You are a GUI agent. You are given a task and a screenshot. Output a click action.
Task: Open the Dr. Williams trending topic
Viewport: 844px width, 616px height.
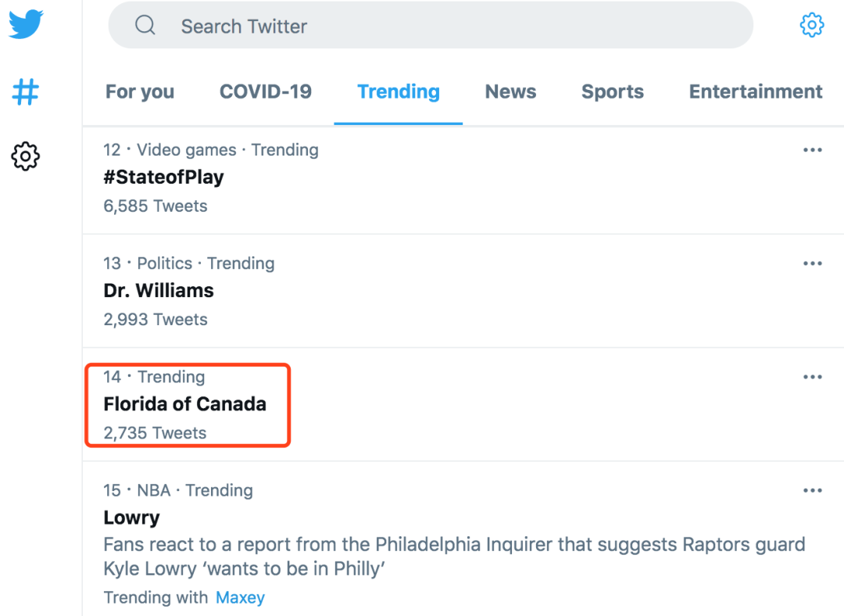point(463,292)
